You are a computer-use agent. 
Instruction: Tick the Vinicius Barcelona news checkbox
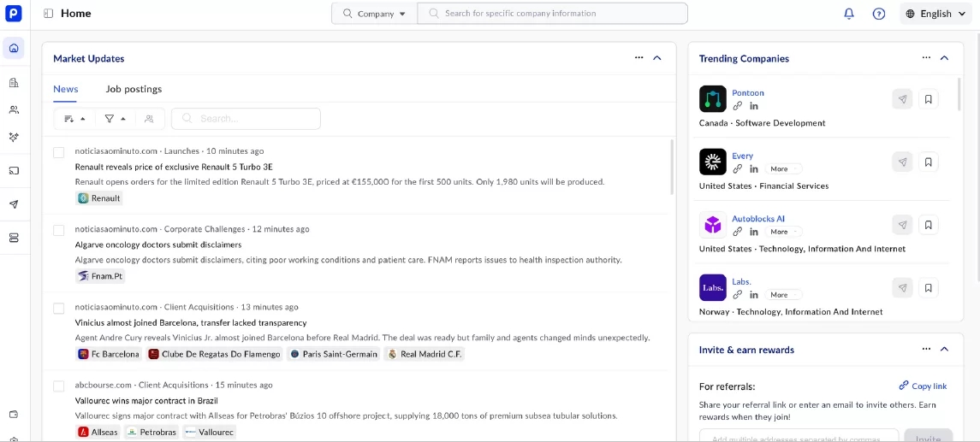59,309
